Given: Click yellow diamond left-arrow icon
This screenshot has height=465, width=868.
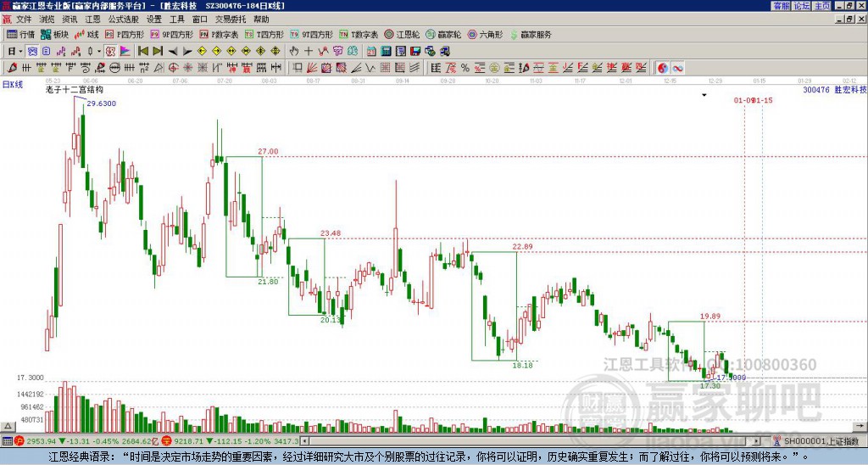Looking at the screenshot, I should pyautogui.click(x=202, y=51).
